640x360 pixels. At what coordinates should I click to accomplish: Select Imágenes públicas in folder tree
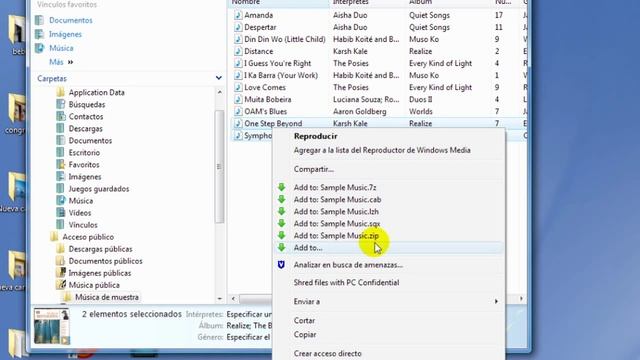click(100, 273)
